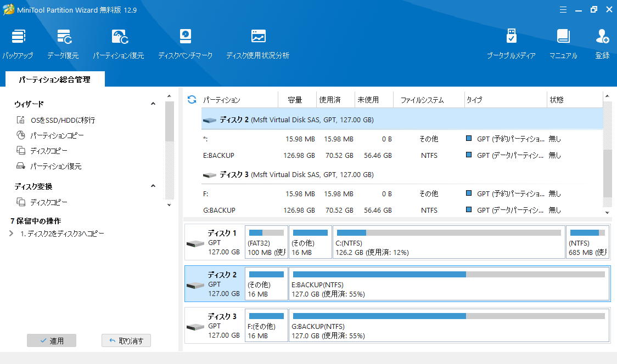Sort by パーティション column header
617x364 pixels.
tap(240, 100)
